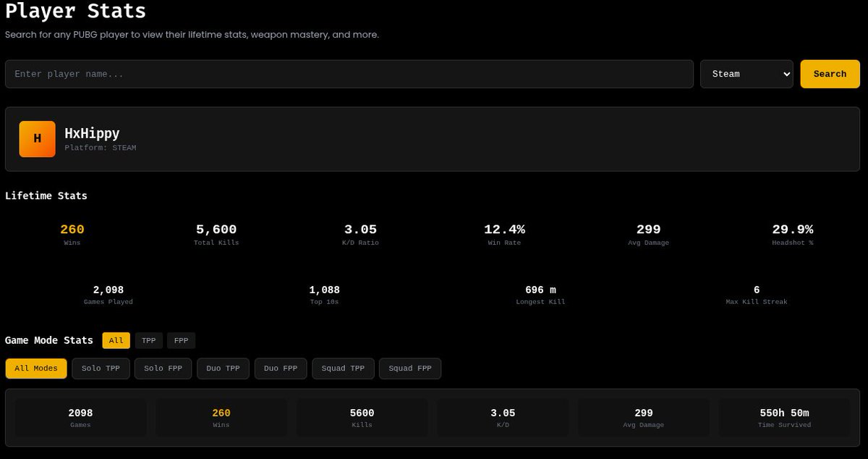Click the HxHippy player name
Viewport: 868px width, 459px height.
click(92, 133)
